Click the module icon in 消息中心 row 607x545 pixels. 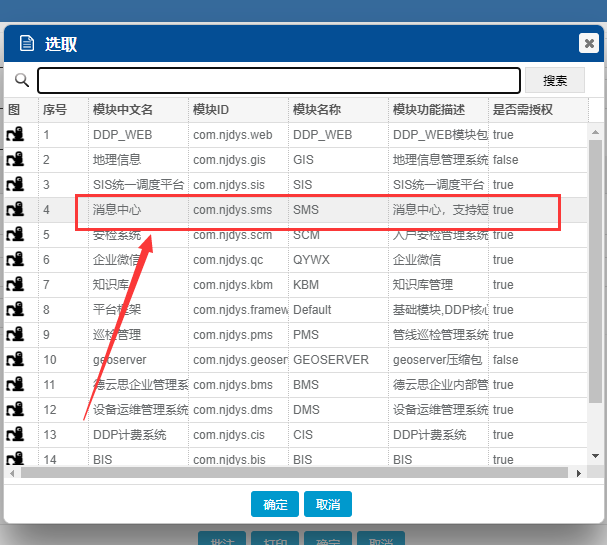click(x=16, y=210)
